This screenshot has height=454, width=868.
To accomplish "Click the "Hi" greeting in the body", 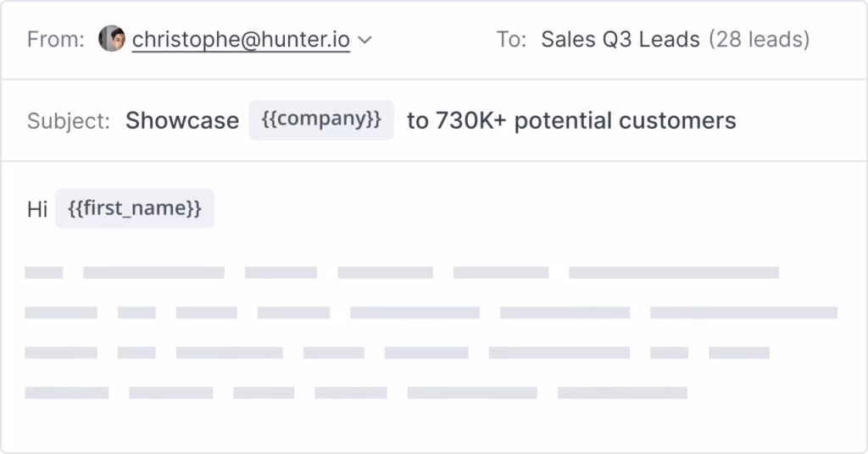I will [37, 209].
